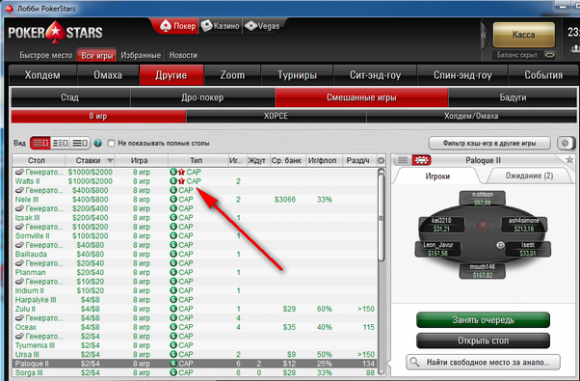The width and height of the screenshot is (580, 381).
Task: Click Фильтр кэш-игр в другие игры button
Action: [489, 143]
